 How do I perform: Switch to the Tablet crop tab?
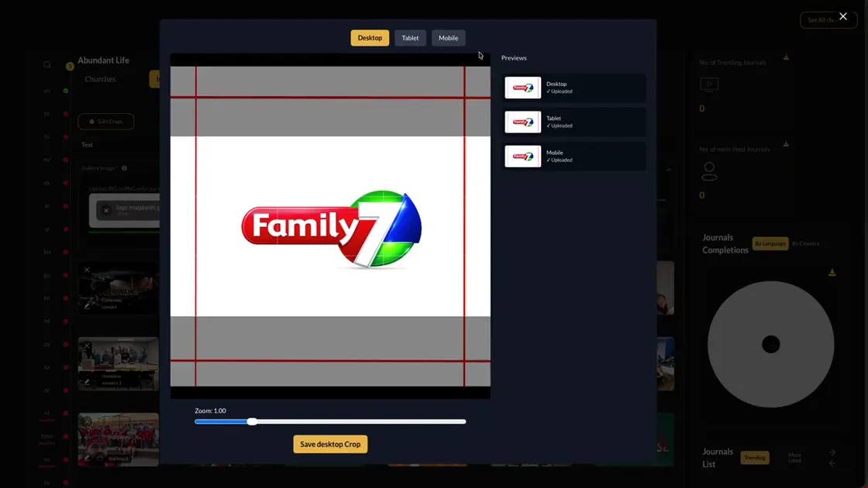tap(410, 38)
